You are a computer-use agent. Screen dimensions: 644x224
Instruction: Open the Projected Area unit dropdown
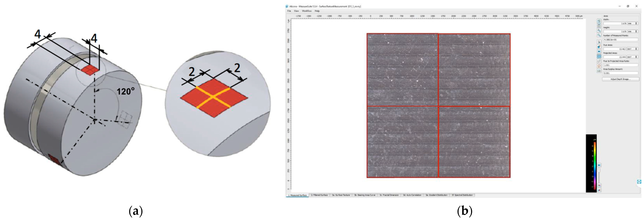coord(632,57)
